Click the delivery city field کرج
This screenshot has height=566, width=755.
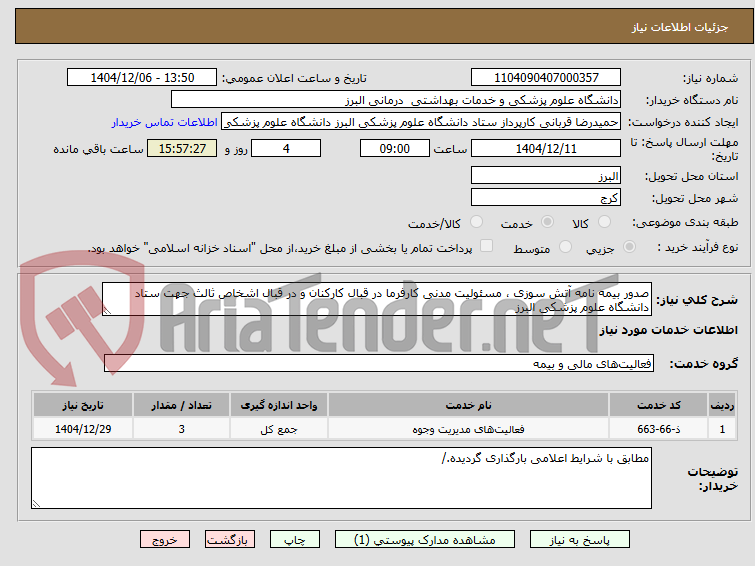coord(546,197)
